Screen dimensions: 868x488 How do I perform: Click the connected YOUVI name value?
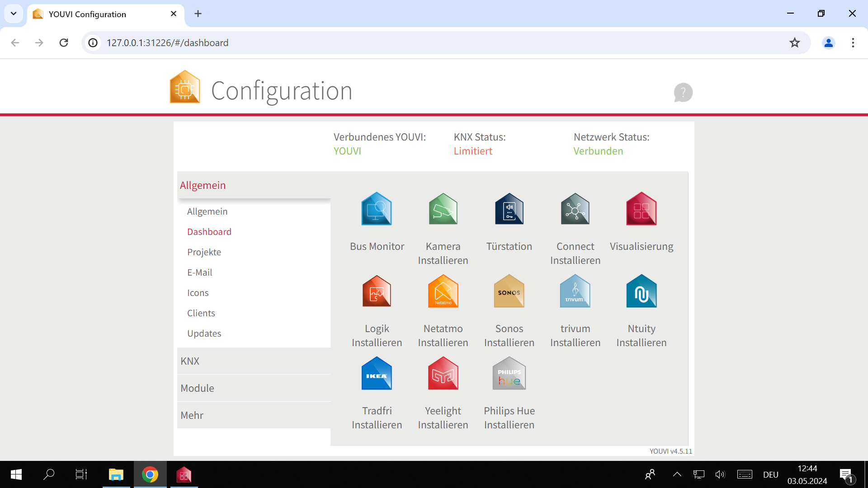tap(347, 151)
